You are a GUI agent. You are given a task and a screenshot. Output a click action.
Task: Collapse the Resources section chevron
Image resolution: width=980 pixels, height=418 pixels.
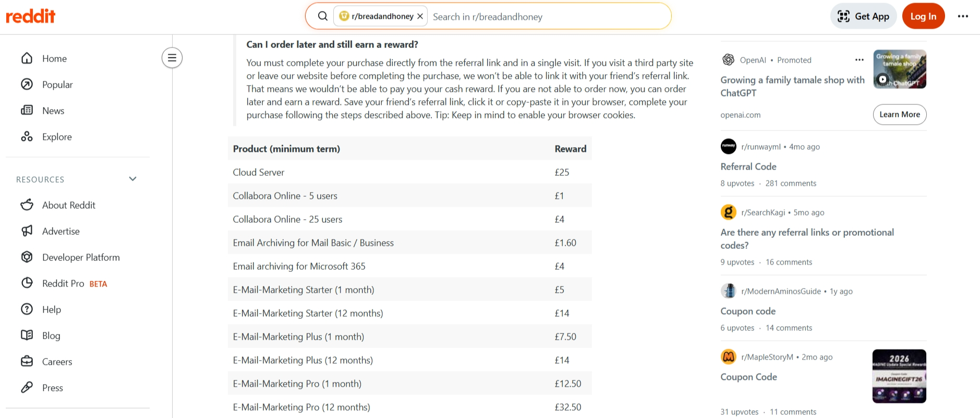pyautogui.click(x=133, y=179)
